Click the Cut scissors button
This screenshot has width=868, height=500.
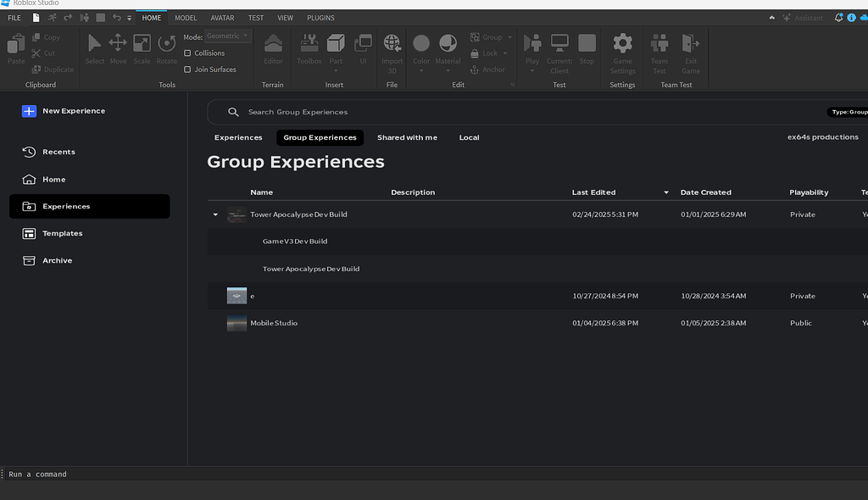[x=43, y=53]
